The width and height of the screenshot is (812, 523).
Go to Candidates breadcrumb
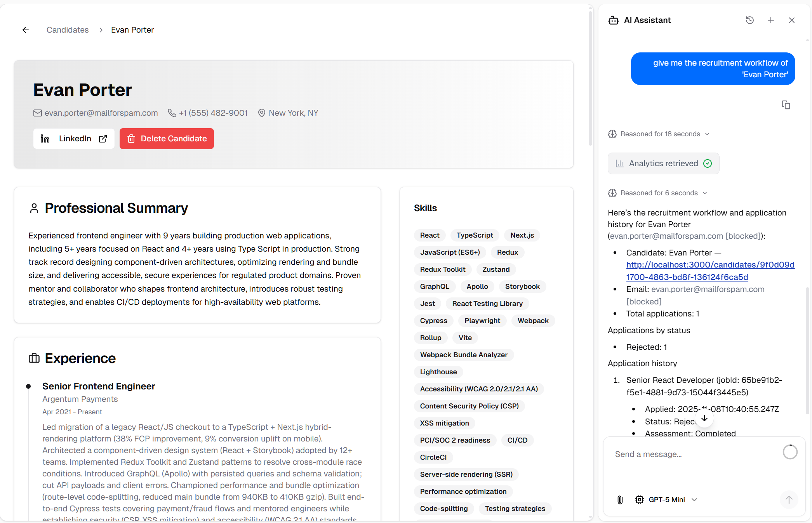(68, 30)
